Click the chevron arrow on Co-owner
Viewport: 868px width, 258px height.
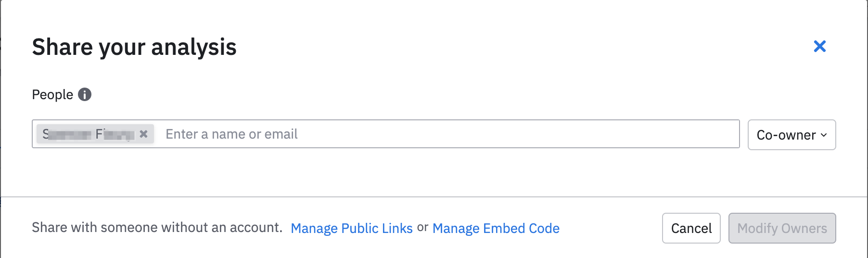(824, 135)
